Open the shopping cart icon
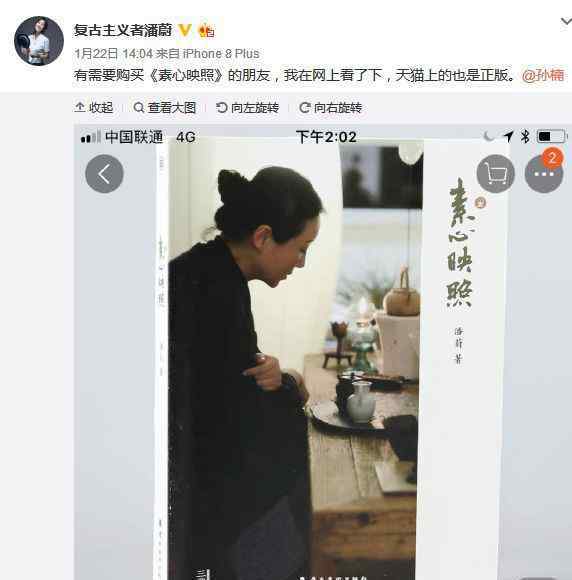Image resolution: width=572 pixels, height=580 pixels. pyautogui.click(x=496, y=174)
